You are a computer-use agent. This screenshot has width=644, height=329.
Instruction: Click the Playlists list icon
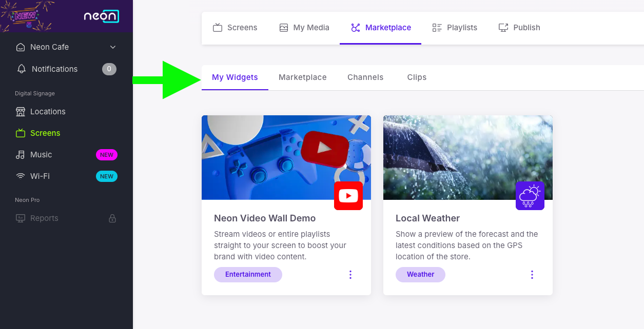pos(437,28)
